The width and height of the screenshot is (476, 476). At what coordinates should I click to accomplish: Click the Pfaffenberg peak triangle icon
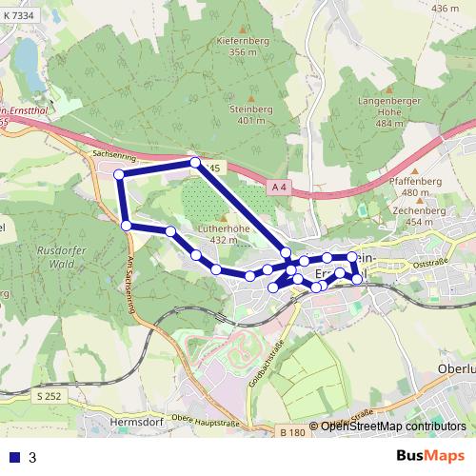click(x=415, y=171)
